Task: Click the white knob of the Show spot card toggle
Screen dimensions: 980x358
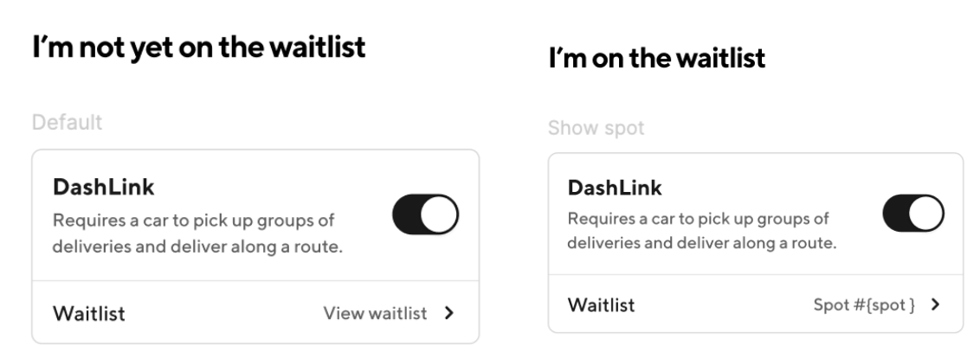Action: coord(926,214)
